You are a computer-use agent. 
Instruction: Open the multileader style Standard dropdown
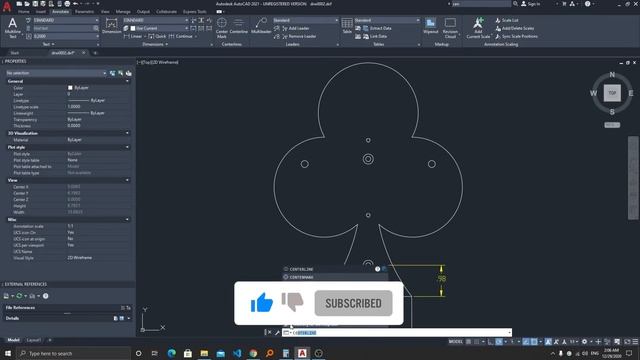tap(305, 20)
